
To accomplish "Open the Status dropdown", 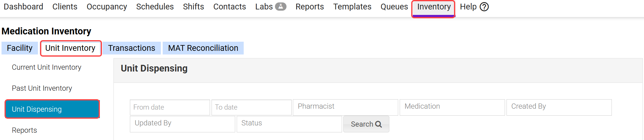I will point(289,124).
